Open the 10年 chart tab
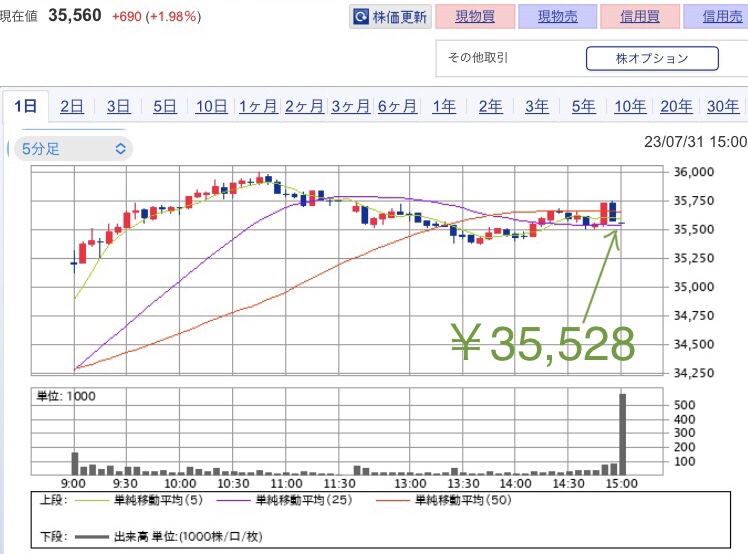The image size is (748, 554). coord(630,107)
